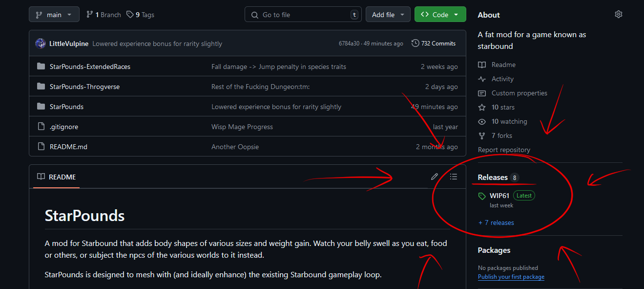
Task: Select the README tab
Action: [x=57, y=177]
